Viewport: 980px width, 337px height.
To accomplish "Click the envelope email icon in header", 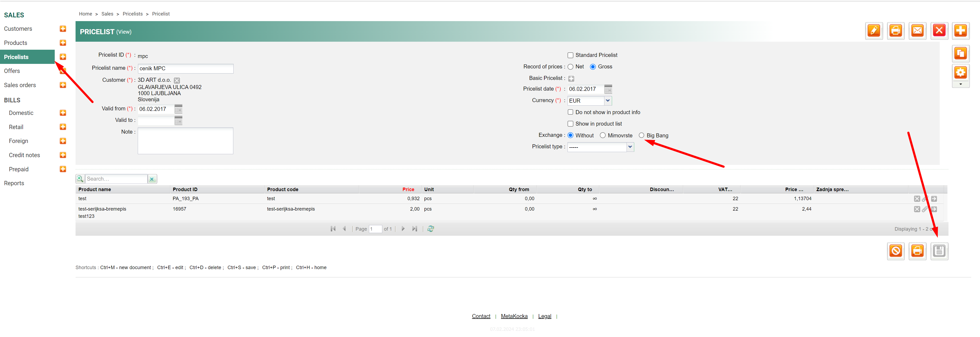I will click(917, 31).
